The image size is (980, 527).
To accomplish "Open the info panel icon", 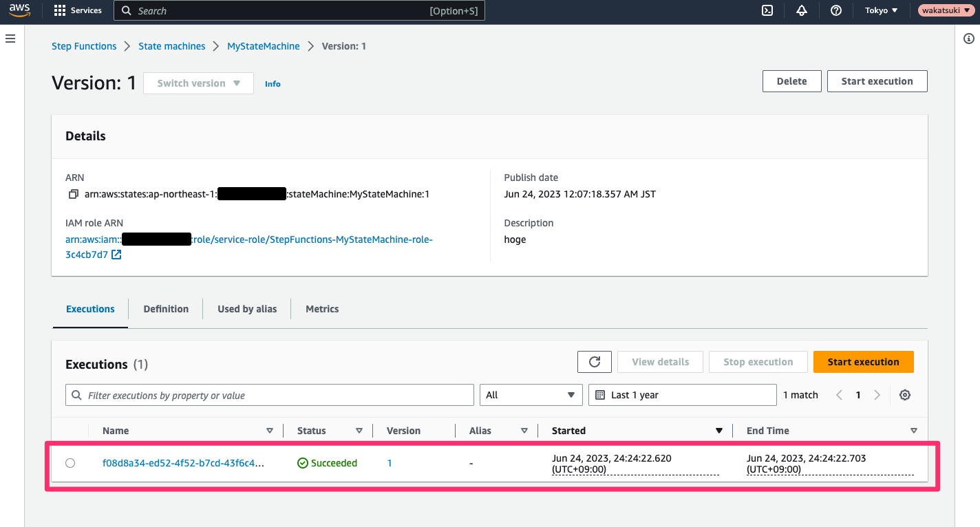I will click(x=968, y=39).
